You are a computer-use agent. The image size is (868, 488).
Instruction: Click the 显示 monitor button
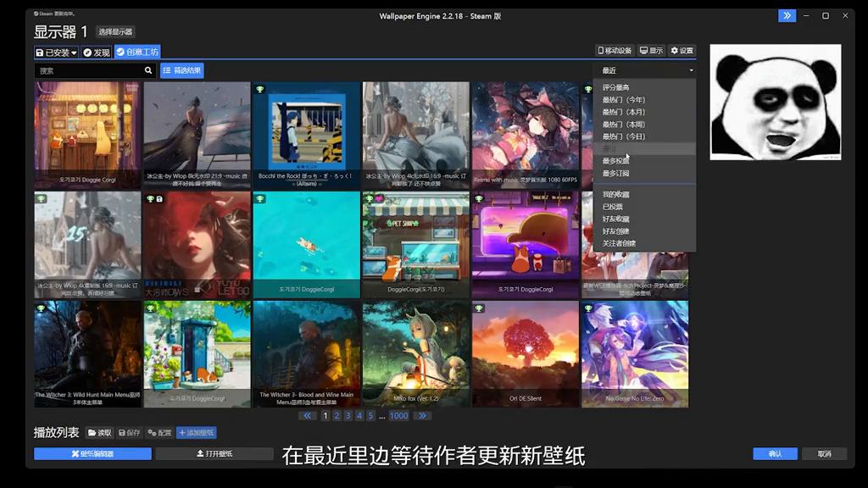pos(651,50)
